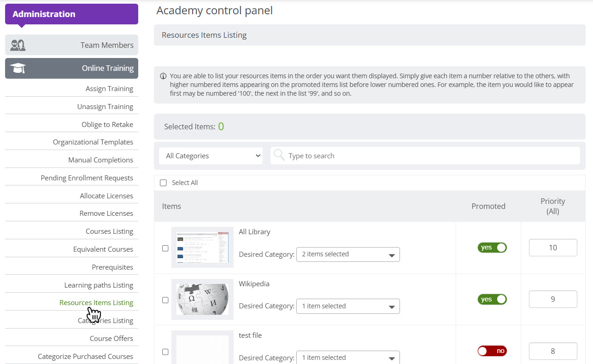Open the All Categories dropdown
Image resolution: width=593 pixels, height=364 pixels.
[211, 156]
